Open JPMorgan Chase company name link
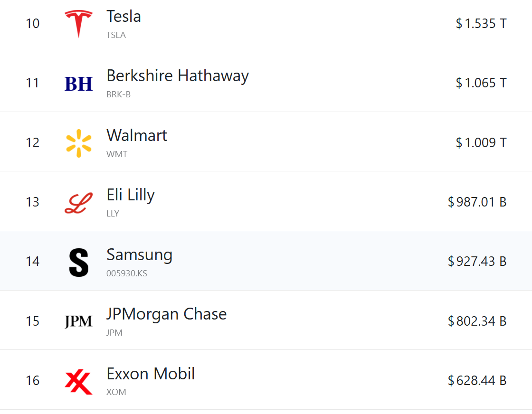Screen dimensions: 532x414 pos(166,314)
